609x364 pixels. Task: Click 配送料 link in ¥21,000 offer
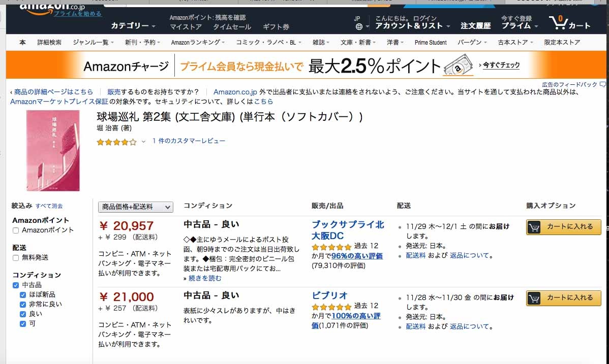point(416,327)
